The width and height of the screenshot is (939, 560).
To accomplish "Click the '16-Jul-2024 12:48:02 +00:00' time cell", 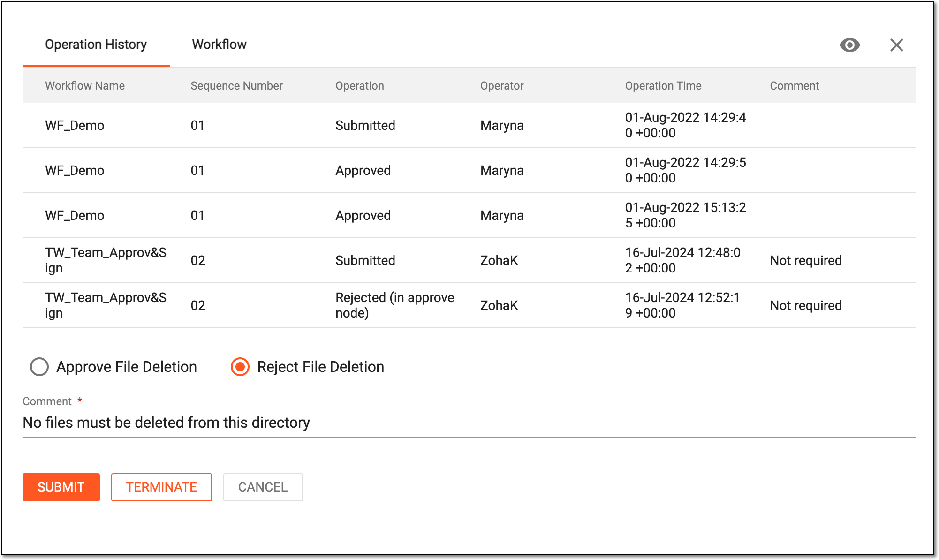I will coord(682,260).
